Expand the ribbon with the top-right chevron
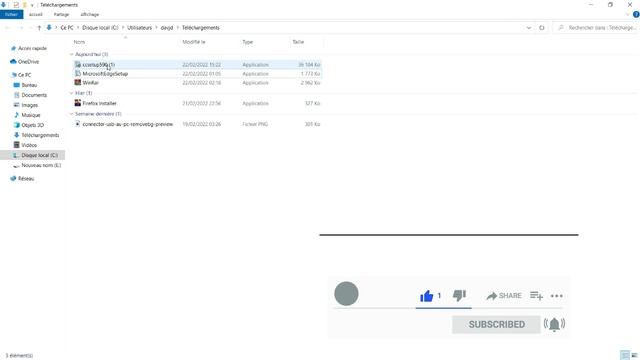 click(x=628, y=14)
